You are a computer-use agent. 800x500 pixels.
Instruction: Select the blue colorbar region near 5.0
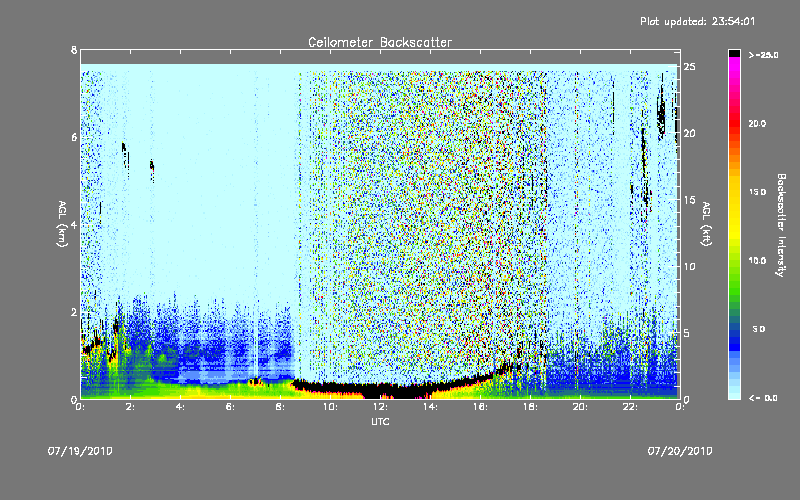[x=734, y=330]
